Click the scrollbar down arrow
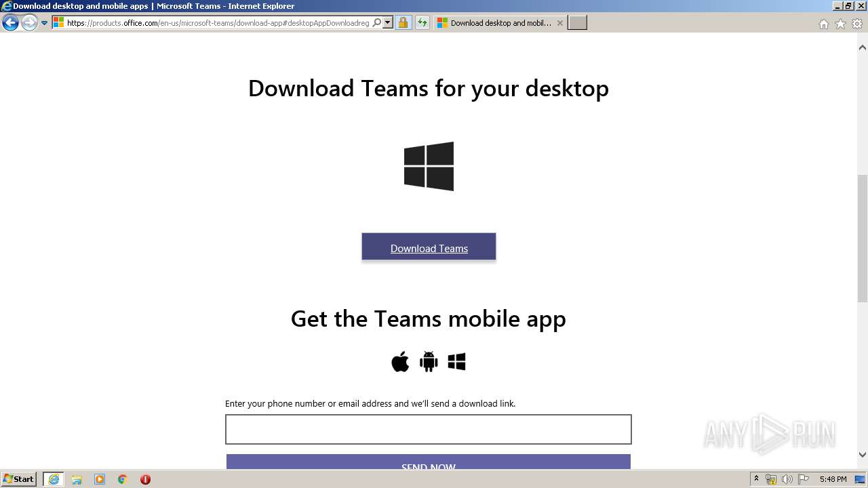Viewport: 868px width, 488px height. pyautogui.click(x=863, y=455)
